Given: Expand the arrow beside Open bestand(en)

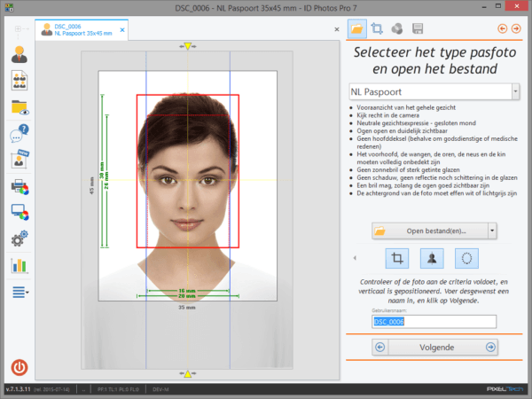Looking at the screenshot, I should (492, 231).
